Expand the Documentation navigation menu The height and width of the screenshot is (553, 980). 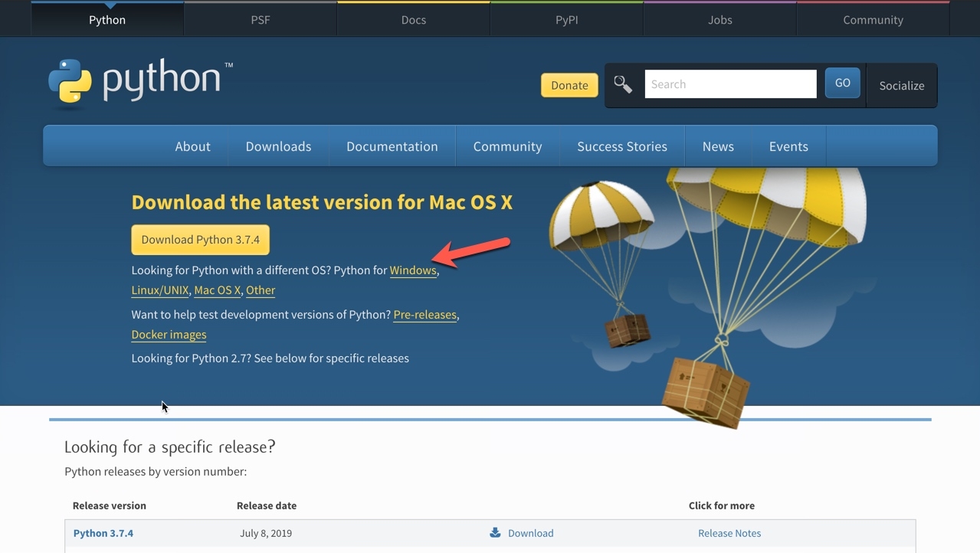[392, 146]
